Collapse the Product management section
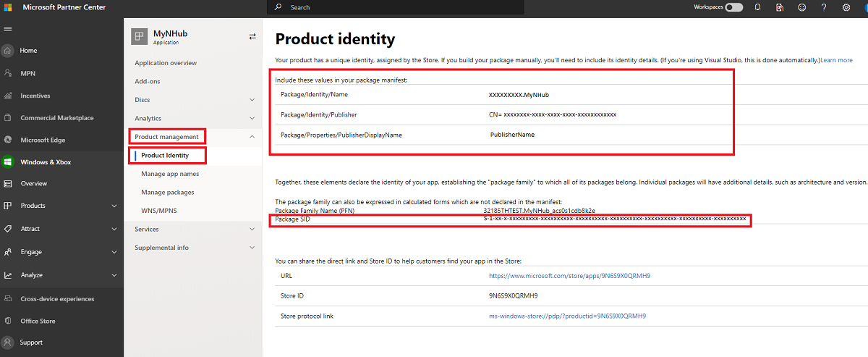Viewport: 868px width, 357px height. click(252, 137)
